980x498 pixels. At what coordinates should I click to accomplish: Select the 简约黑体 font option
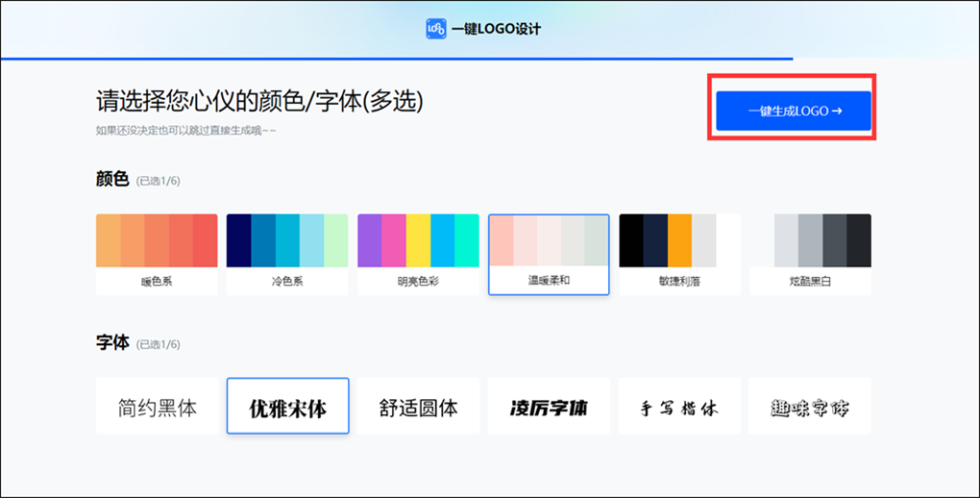[158, 406]
